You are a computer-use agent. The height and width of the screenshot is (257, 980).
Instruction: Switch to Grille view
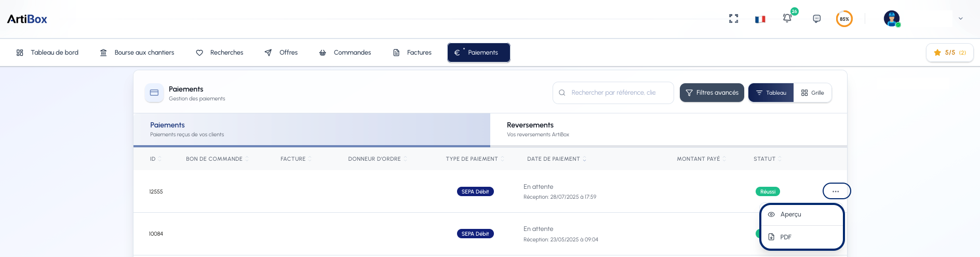point(813,93)
